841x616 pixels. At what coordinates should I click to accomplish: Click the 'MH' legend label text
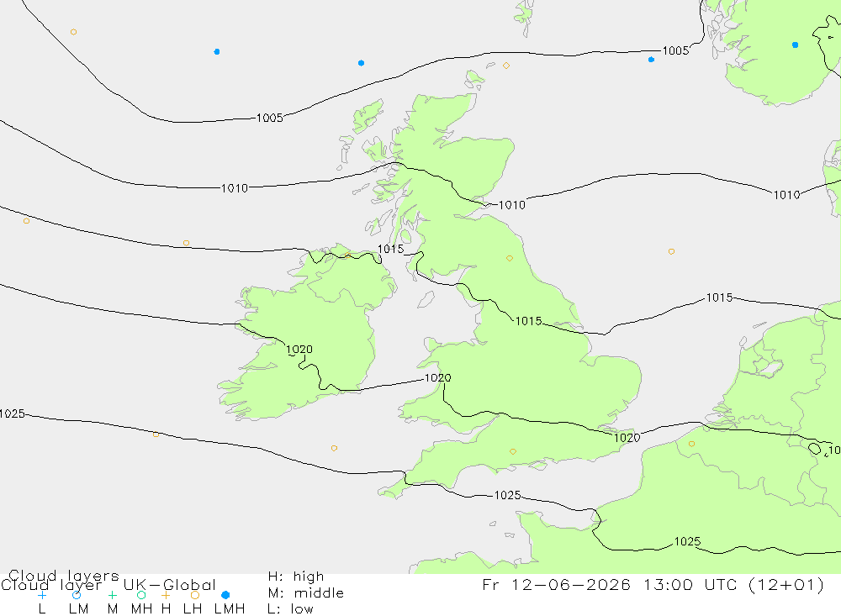pyautogui.click(x=141, y=609)
